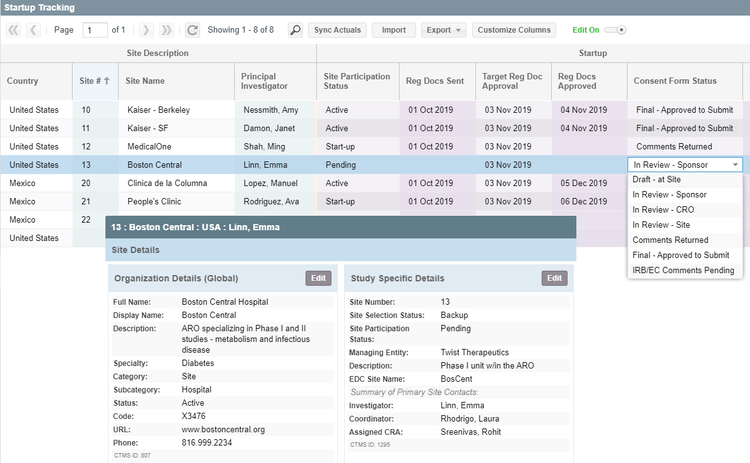Open the Export dropdown menu
Viewport: 750px width, 463px height.
[443, 30]
